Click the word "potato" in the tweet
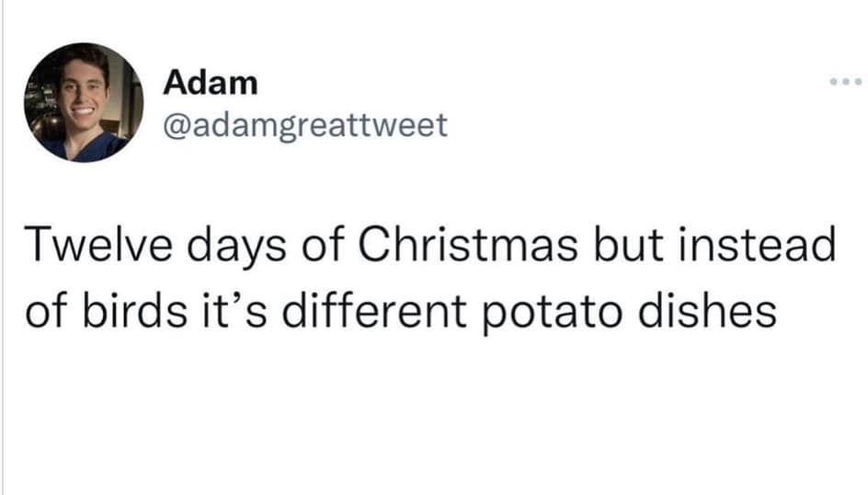Viewport: 868px width, 495px height. click(x=565, y=314)
